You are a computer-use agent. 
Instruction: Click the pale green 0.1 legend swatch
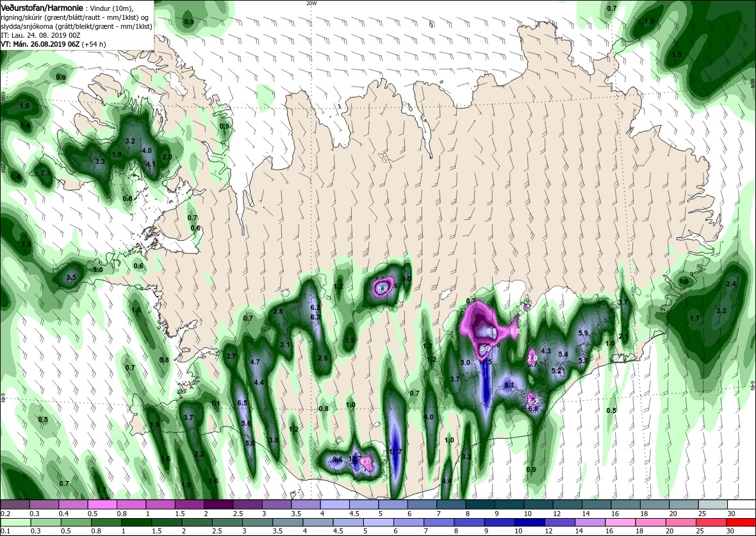(x=15, y=523)
